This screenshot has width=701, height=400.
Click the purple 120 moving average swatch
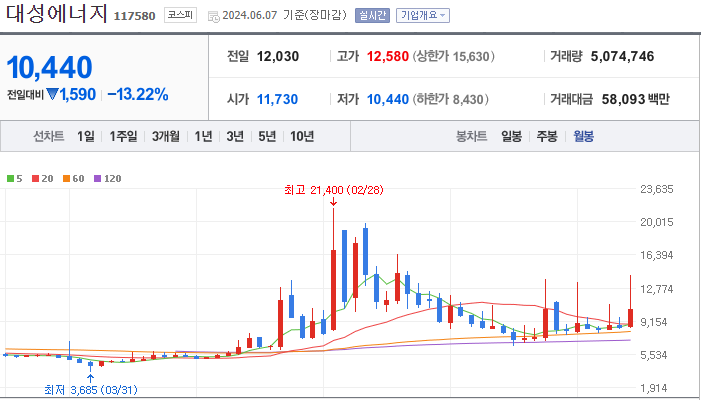pyautogui.click(x=97, y=179)
